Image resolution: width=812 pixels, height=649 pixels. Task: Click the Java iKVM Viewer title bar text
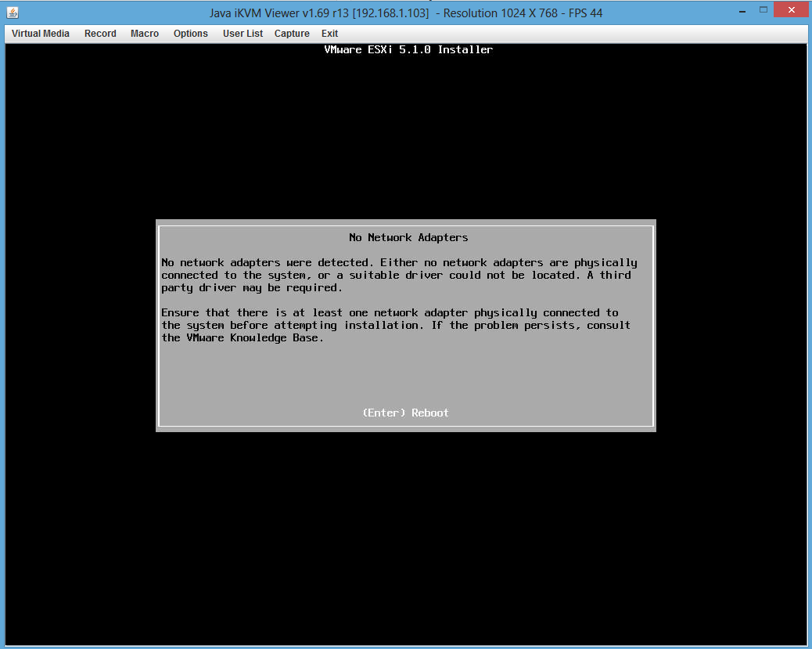406,13
